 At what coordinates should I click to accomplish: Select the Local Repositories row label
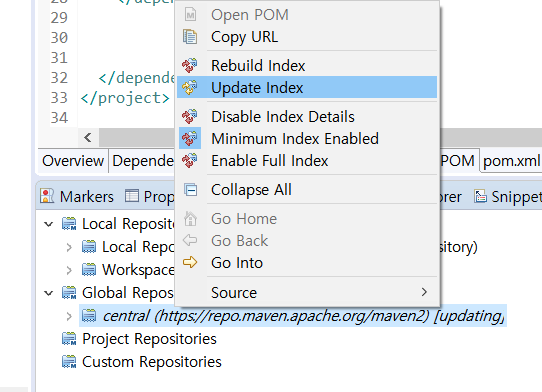pyautogui.click(x=128, y=224)
